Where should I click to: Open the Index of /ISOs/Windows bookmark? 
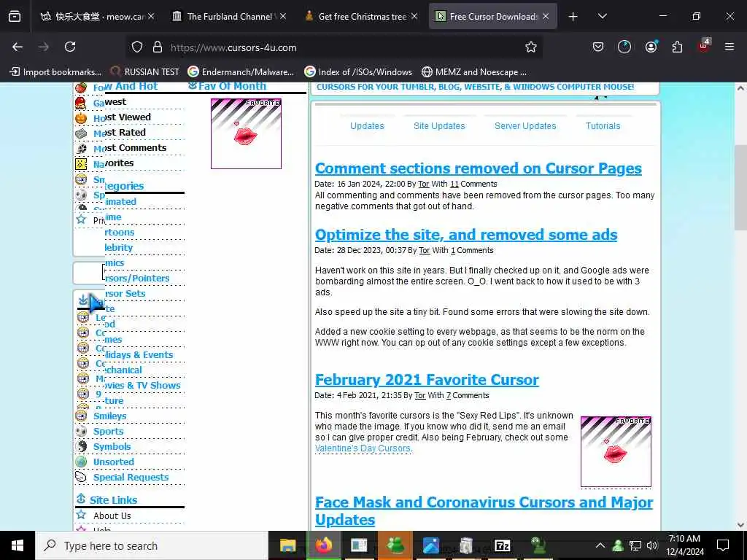coord(358,72)
